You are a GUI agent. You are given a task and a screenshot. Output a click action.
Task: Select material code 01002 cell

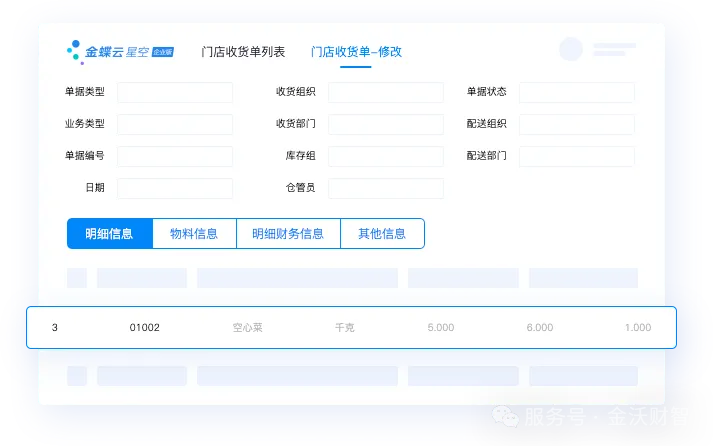pos(145,327)
